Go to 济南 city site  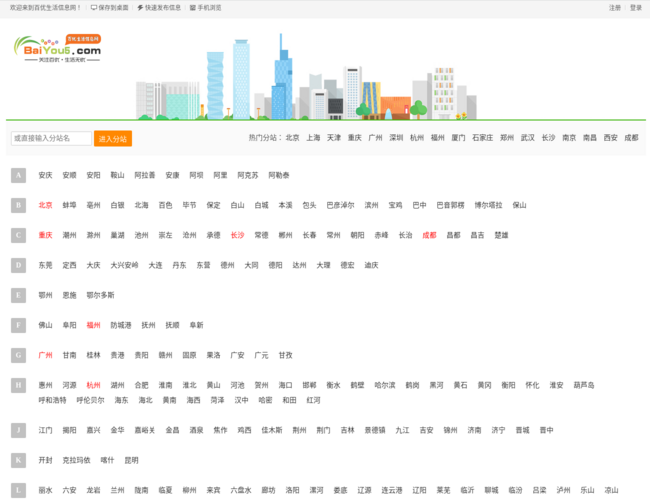[474, 430]
